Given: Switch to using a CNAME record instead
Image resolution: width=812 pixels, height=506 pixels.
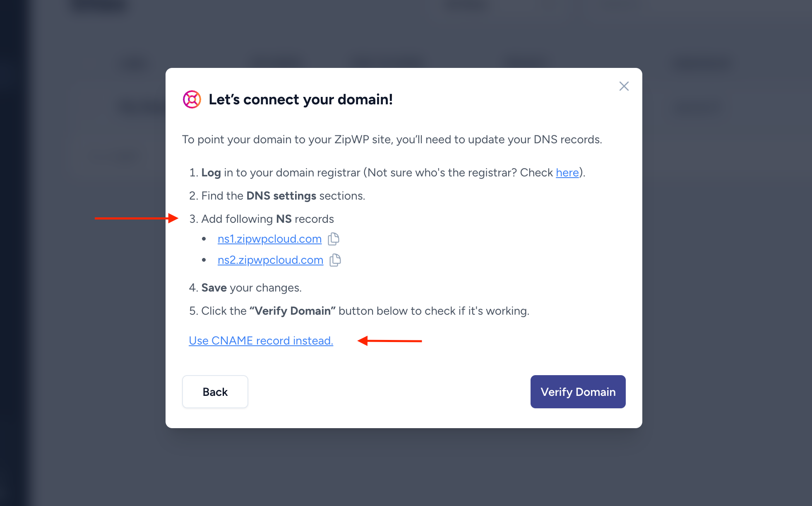Looking at the screenshot, I should click(x=261, y=341).
